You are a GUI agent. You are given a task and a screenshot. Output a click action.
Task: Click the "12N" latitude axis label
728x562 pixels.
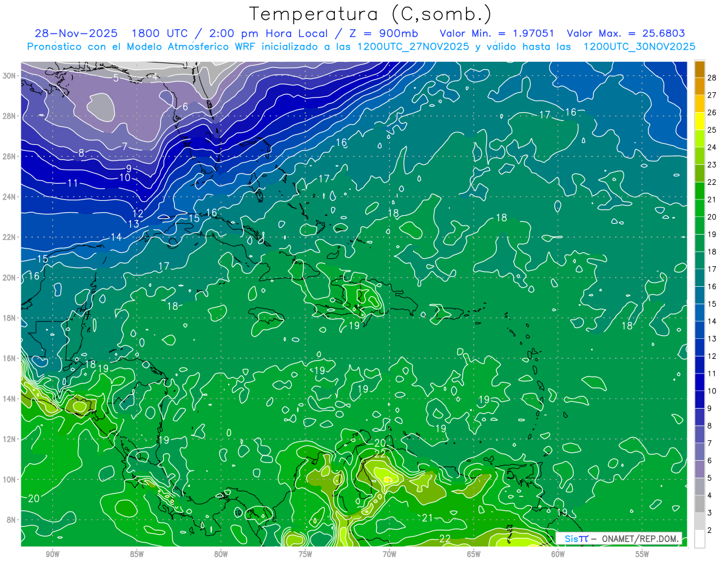10,439
